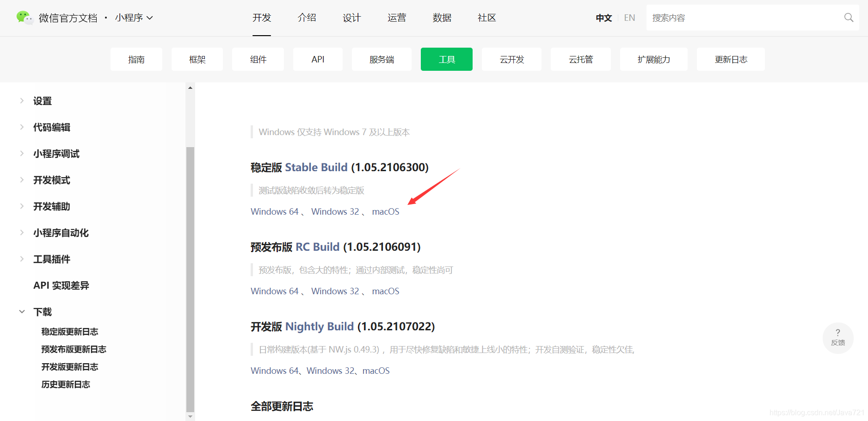Viewport: 868px width, 421px height.
Task: Open 开发版更新日志 in sidebar
Action: [70, 367]
